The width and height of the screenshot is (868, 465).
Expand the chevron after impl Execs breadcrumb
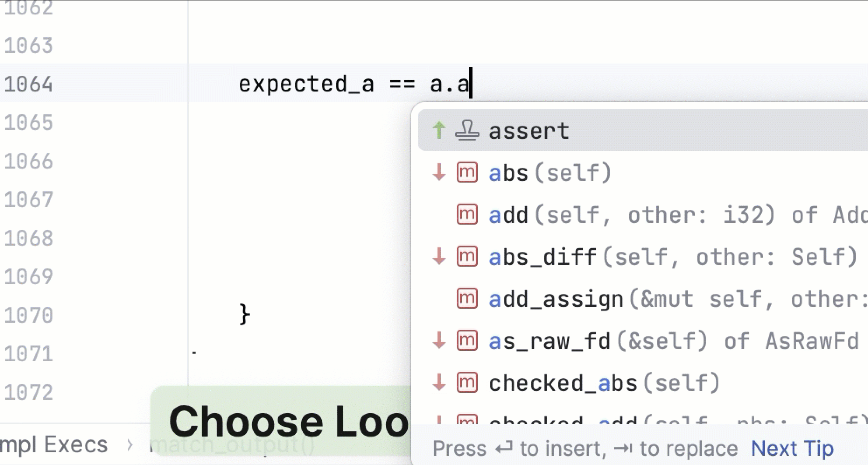tap(129, 445)
